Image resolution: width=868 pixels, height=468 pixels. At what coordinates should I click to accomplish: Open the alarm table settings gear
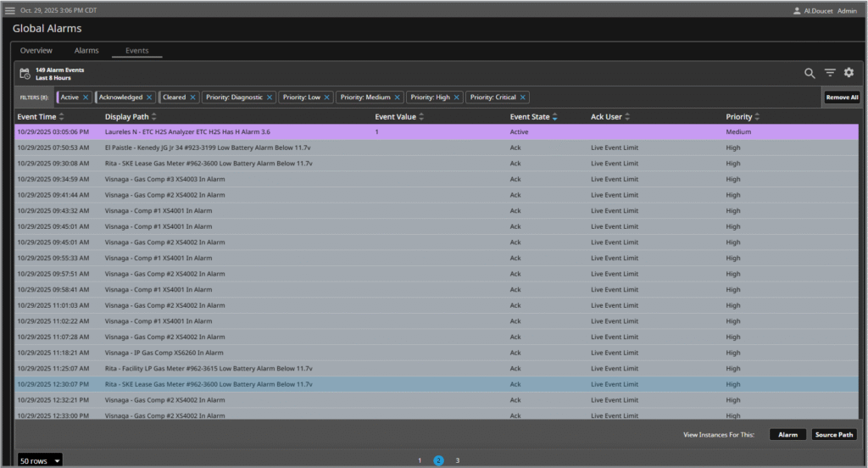849,73
